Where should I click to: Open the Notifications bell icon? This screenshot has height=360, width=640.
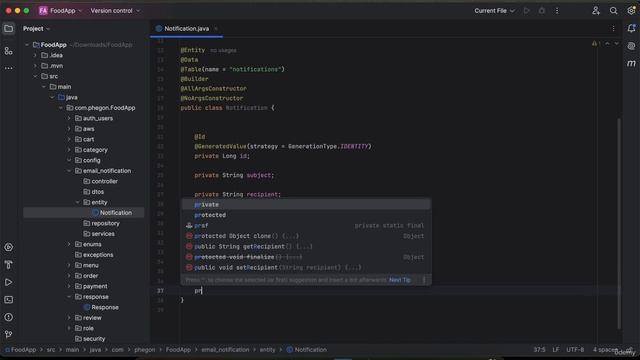point(631,29)
